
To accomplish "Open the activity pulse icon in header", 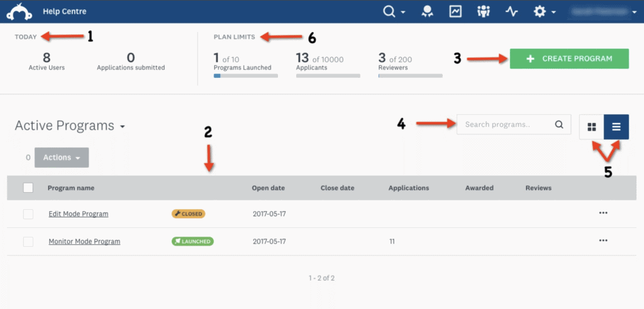I will (x=511, y=11).
